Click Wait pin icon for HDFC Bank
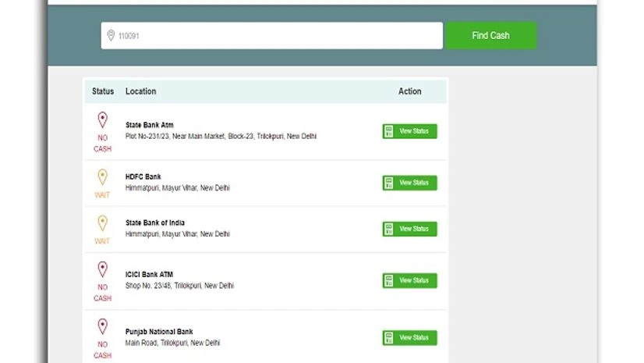The image size is (644, 363). [102, 177]
